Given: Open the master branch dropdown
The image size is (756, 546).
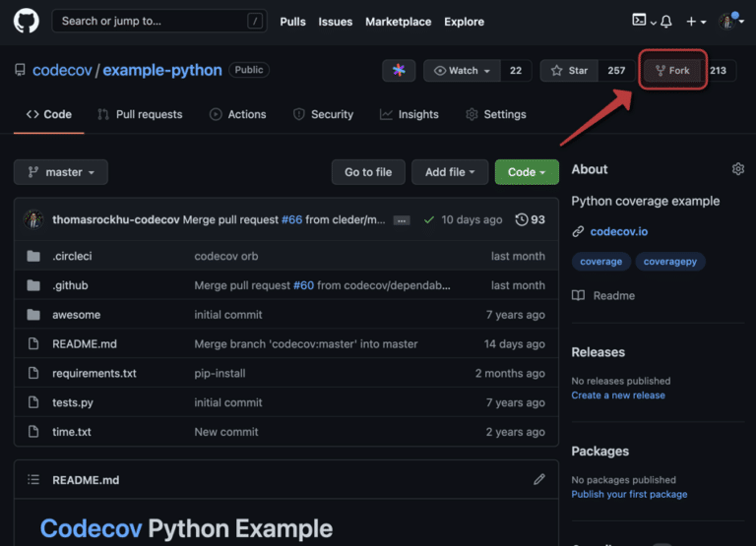Looking at the screenshot, I should (x=61, y=172).
